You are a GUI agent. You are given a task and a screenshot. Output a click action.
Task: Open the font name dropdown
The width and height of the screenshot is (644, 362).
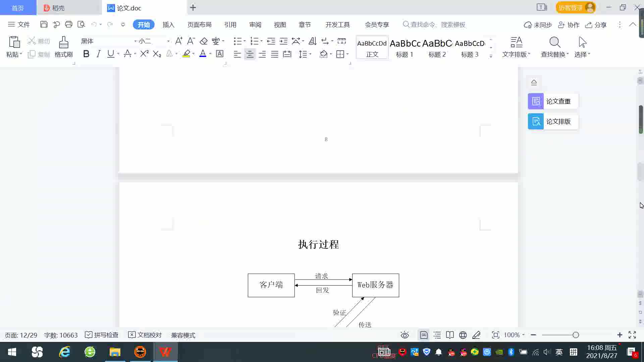[x=136, y=41]
